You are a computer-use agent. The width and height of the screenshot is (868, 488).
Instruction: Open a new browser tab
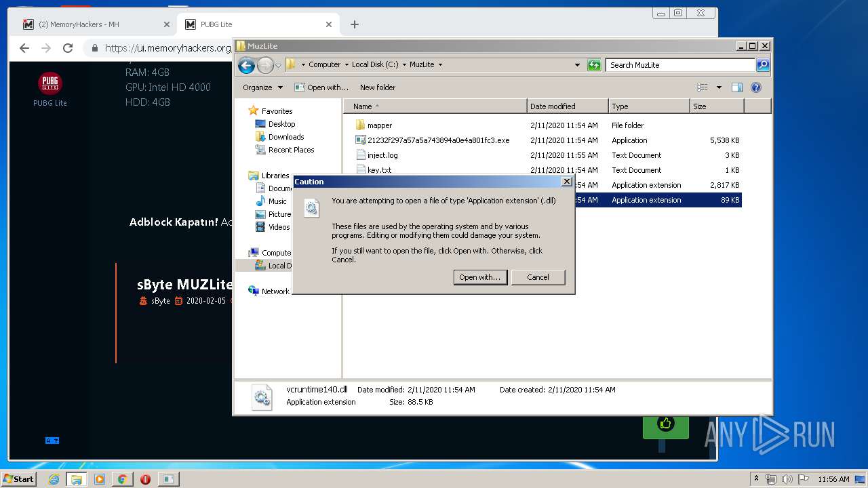pyautogui.click(x=355, y=24)
